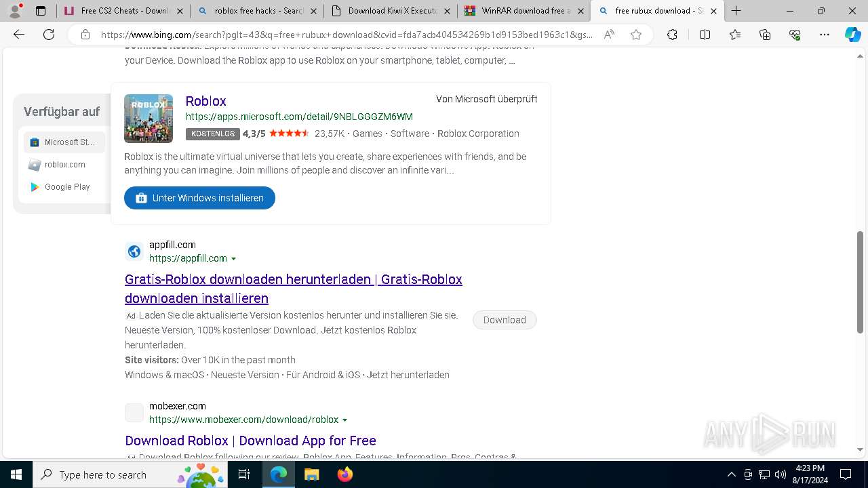
Task: Open the Collections icon
Action: pos(765,35)
